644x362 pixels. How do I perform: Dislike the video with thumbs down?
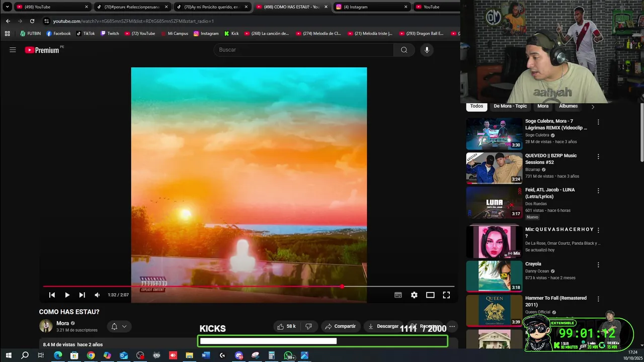coord(308,326)
